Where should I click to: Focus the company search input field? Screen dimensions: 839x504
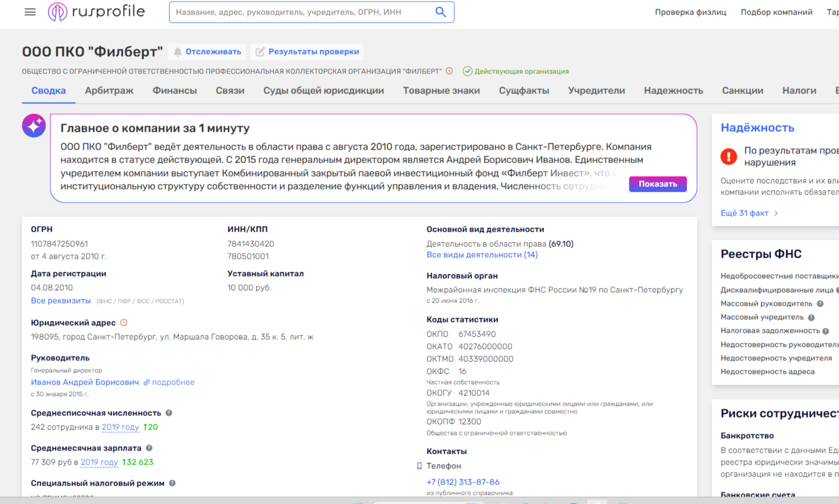click(303, 12)
